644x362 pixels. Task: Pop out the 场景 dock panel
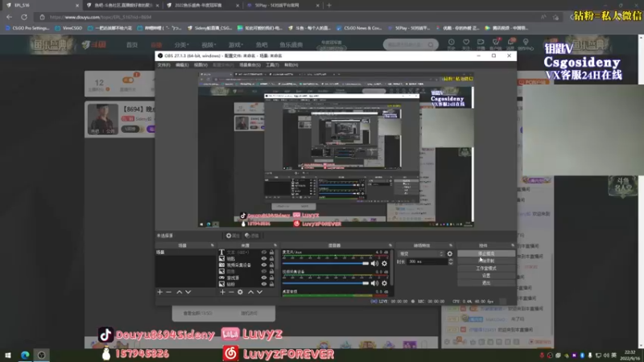[x=213, y=245]
